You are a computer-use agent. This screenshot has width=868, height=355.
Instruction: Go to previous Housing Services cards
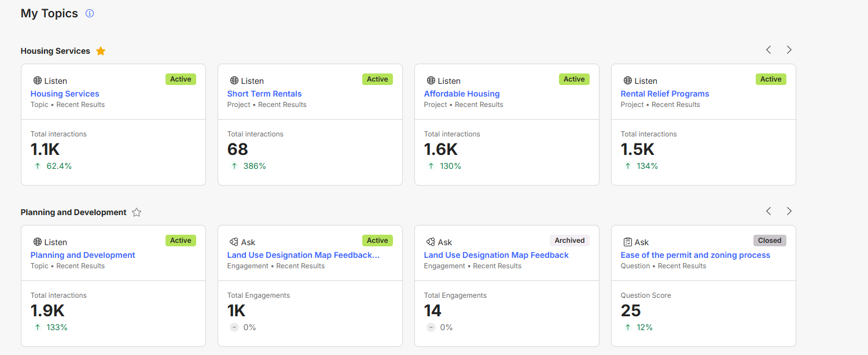coord(768,50)
